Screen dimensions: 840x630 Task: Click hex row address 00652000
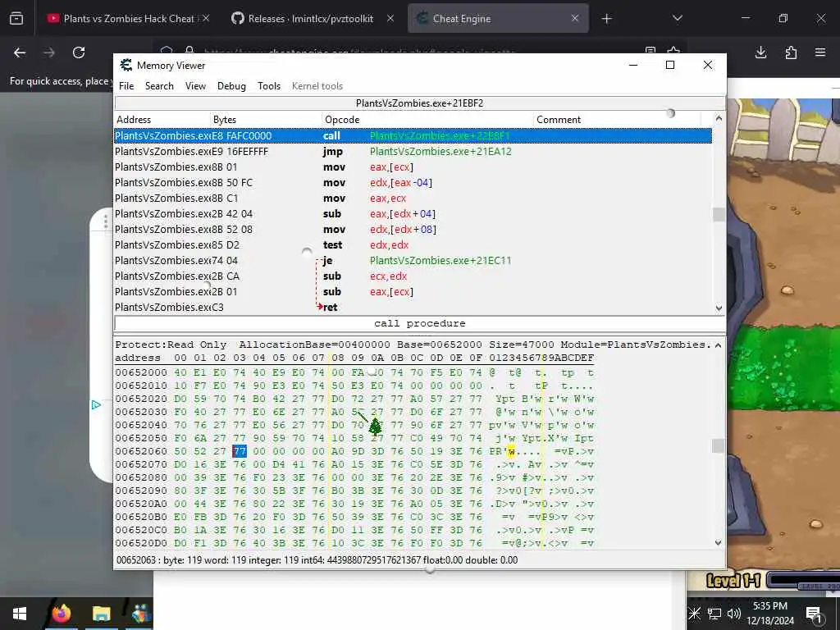pos(141,372)
